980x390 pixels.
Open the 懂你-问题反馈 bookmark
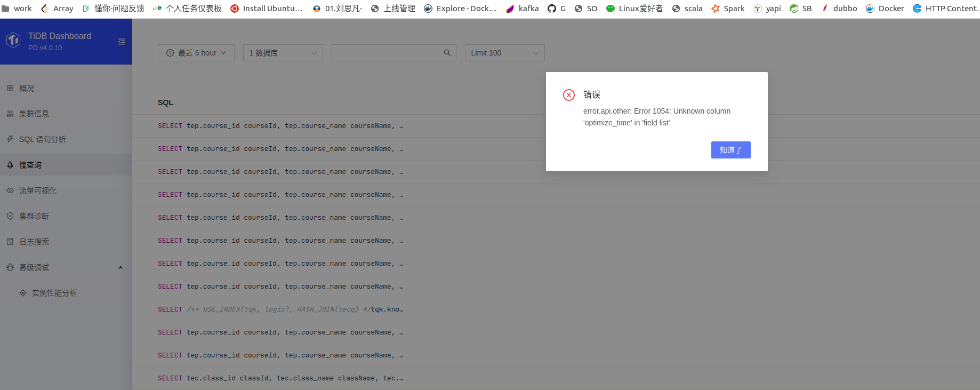(x=113, y=9)
